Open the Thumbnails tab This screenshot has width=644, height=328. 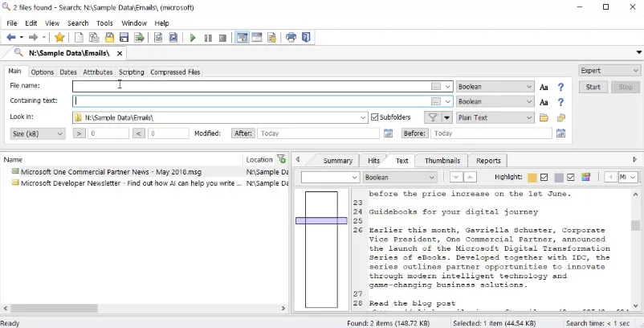(x=442, y=161)
